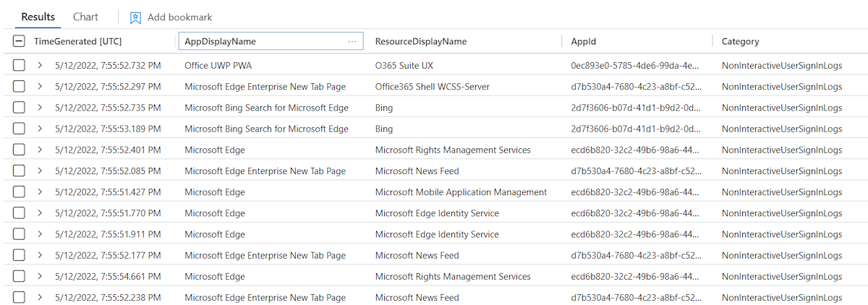The width and height of the screenshot is (868, 305).
Task: Select Microsoft Bing Search cell at 7:55:52.735
Action: coord(267,108)
